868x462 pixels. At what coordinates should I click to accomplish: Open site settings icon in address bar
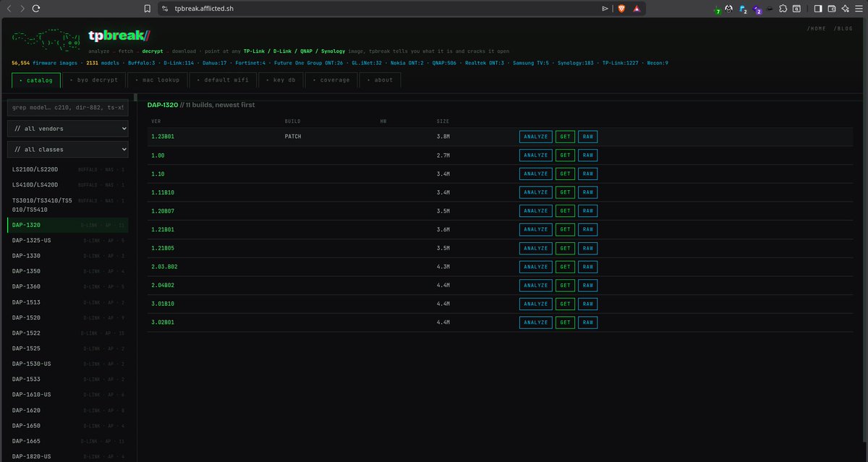[165, 9]
